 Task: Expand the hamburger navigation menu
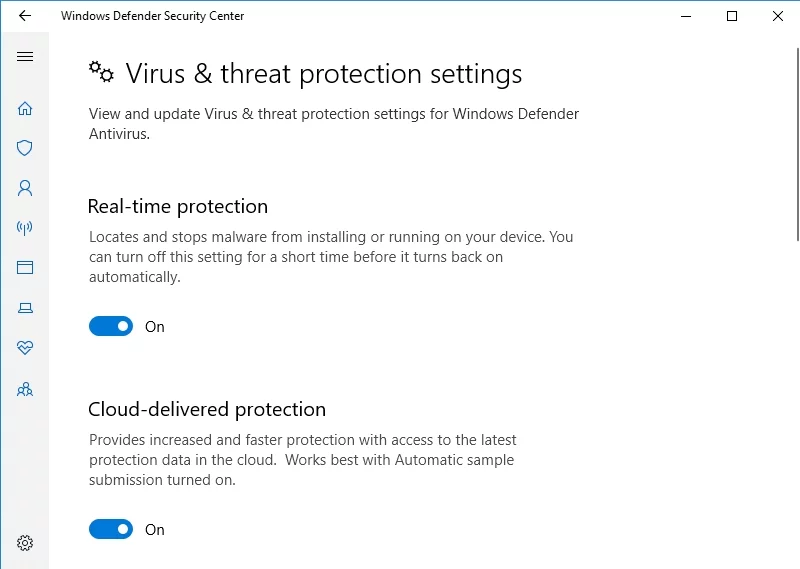click(x=25, y=57)
